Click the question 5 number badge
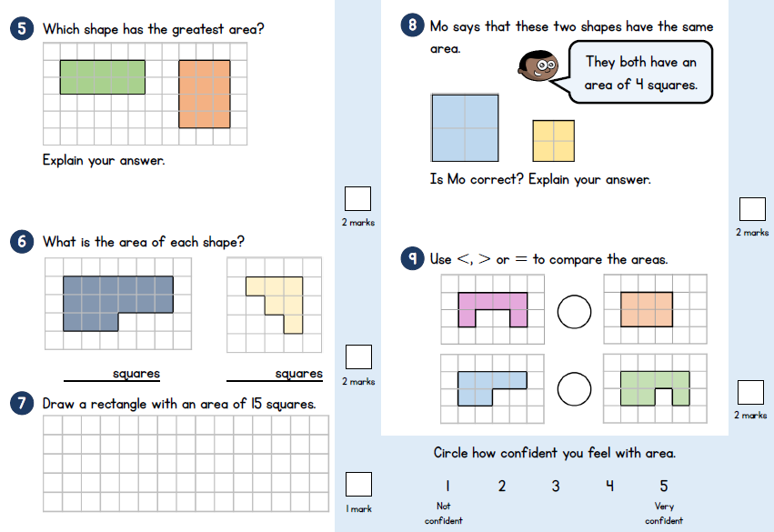The height and width of the screenshot is (532, 774). (21, 28)
